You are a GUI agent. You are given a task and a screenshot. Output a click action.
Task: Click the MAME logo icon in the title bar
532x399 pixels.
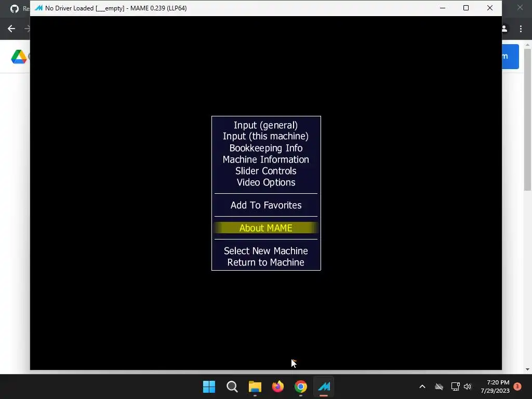click(x=38, y=8)
